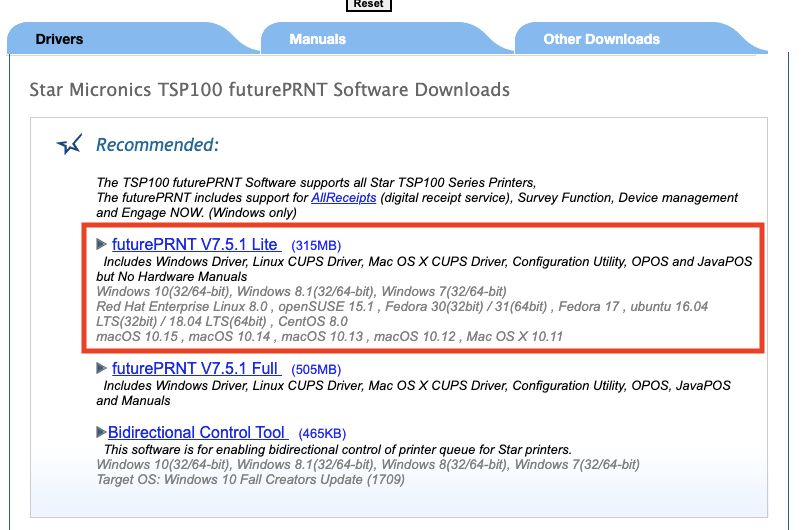Click the 465KB file size label
The width and height of the screenshot is (805, 530).
click(x=322, y=433)
